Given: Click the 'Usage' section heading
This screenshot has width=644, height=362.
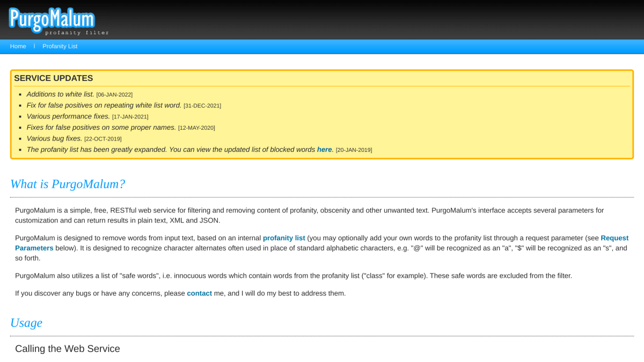Looking at the screenshot, I should coord(26,322).
